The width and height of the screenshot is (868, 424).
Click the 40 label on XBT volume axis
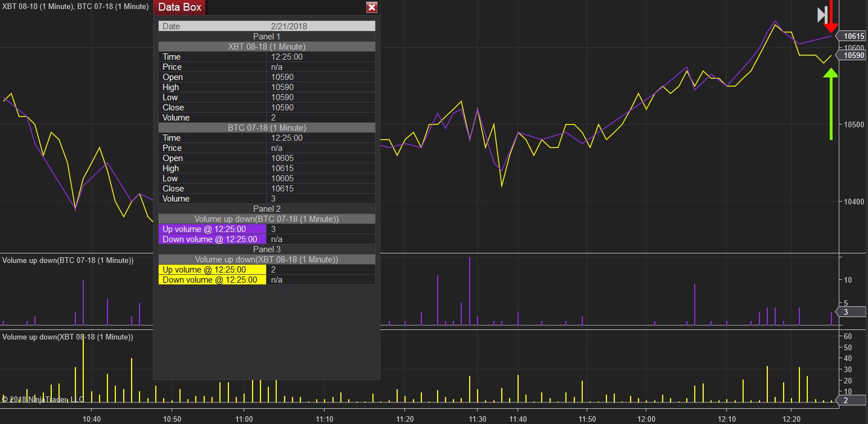848,358
